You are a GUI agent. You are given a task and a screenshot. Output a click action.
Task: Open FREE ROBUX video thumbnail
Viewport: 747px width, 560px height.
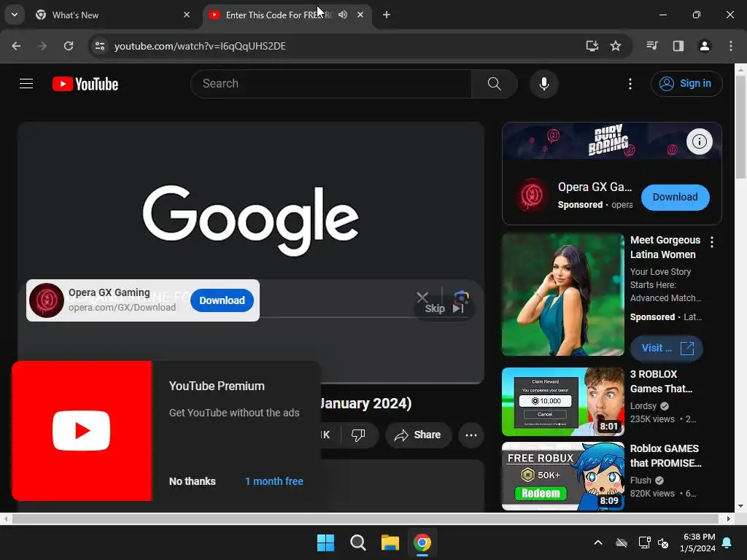[x=562, y=475]
